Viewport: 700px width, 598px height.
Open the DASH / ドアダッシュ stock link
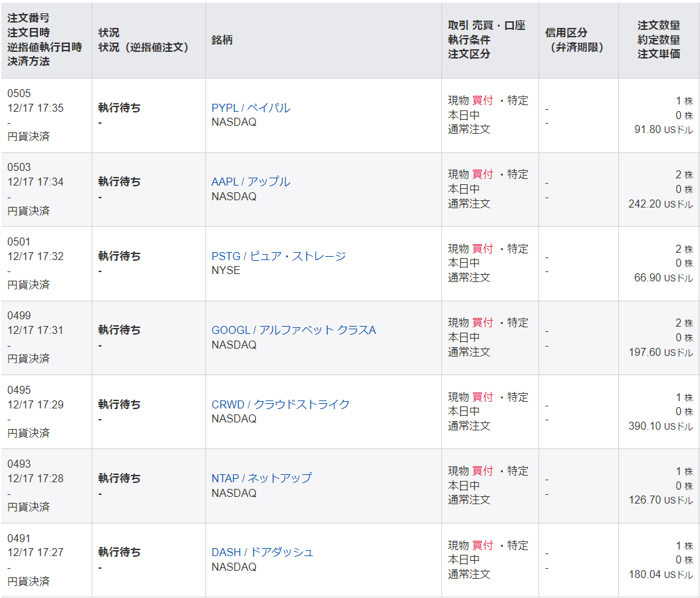click(262, 553)
